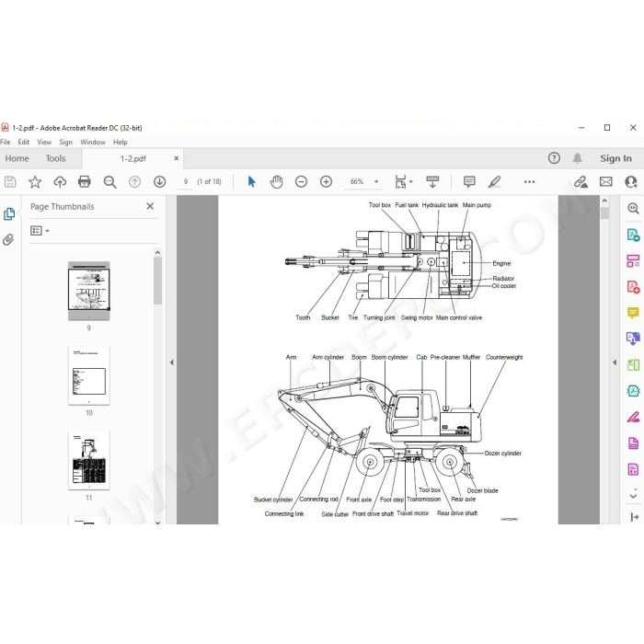Add file to starred (star icon)
644x644 pixels.
(x=35, y=181)
